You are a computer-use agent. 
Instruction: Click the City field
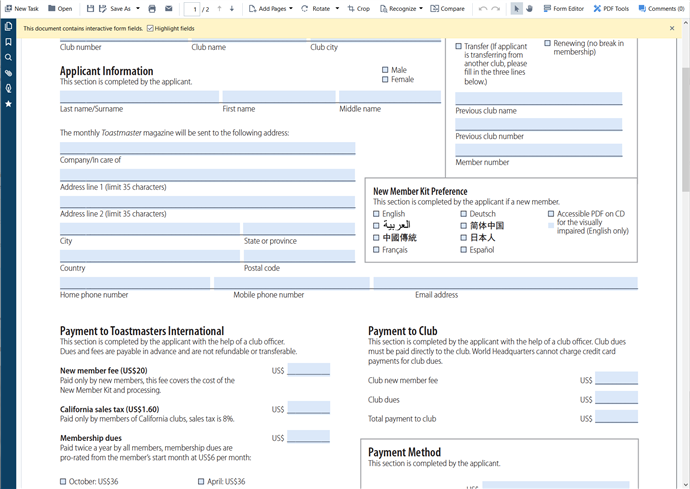pyautogui.click(x=150, y=228)
